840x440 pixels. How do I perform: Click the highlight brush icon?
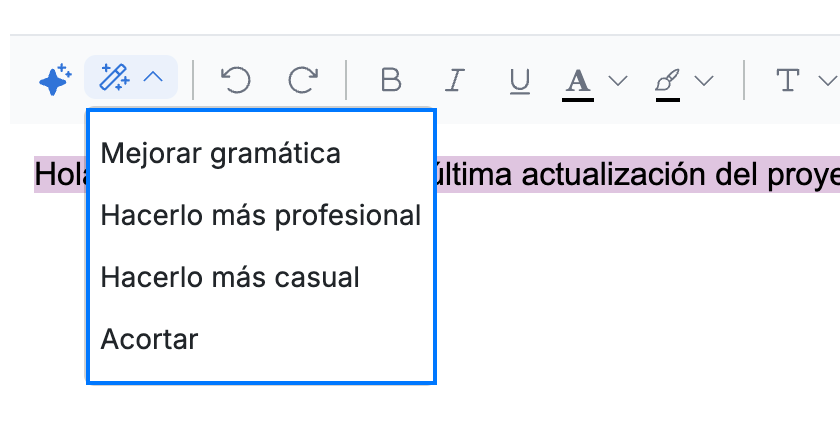tap(668, 84)
